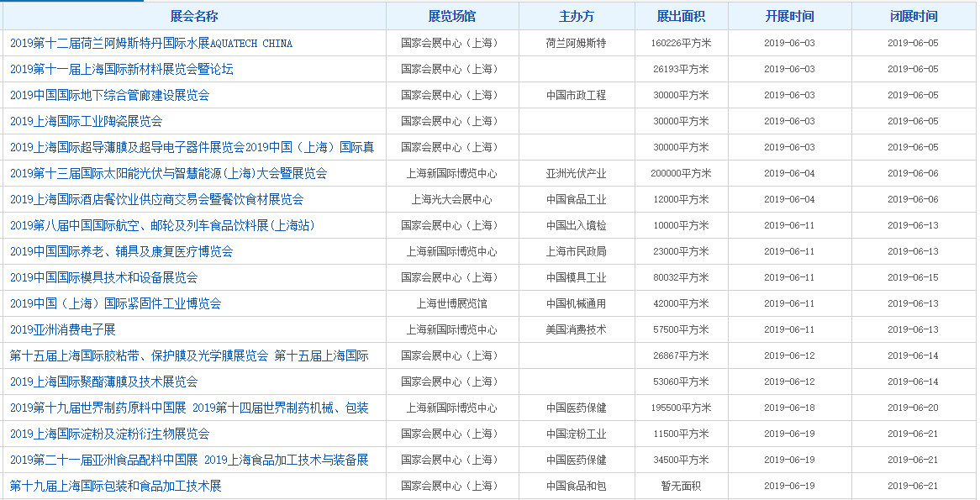Select area cell 34500平方米
Viewport: 980px width, 500px height.
682,460
